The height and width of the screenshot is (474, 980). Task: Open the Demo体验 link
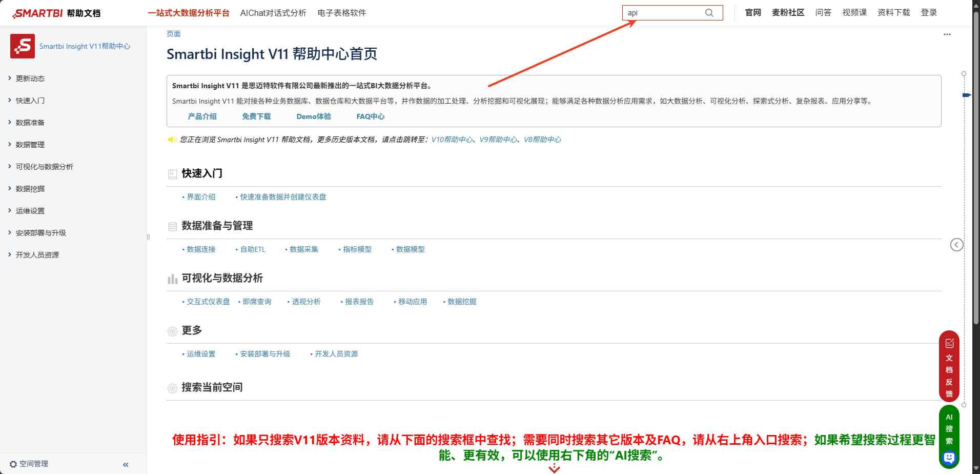pyautogui.click(x=314, y=116)
